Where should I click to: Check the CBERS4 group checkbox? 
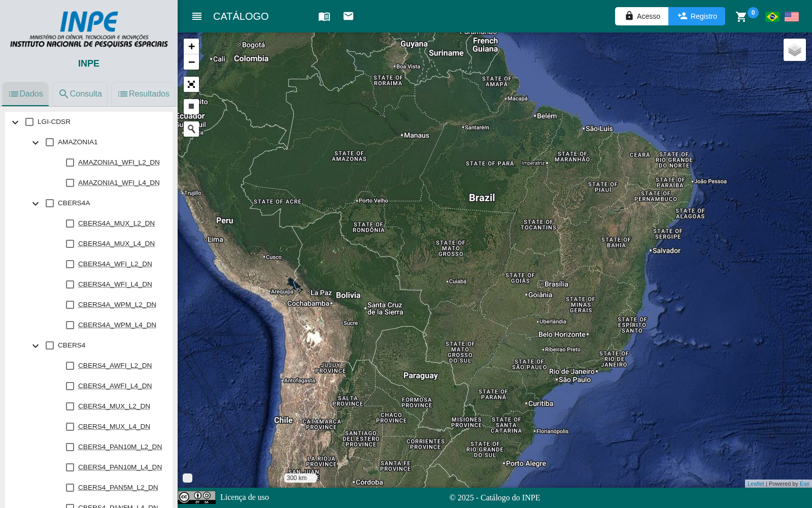point(50,345)
